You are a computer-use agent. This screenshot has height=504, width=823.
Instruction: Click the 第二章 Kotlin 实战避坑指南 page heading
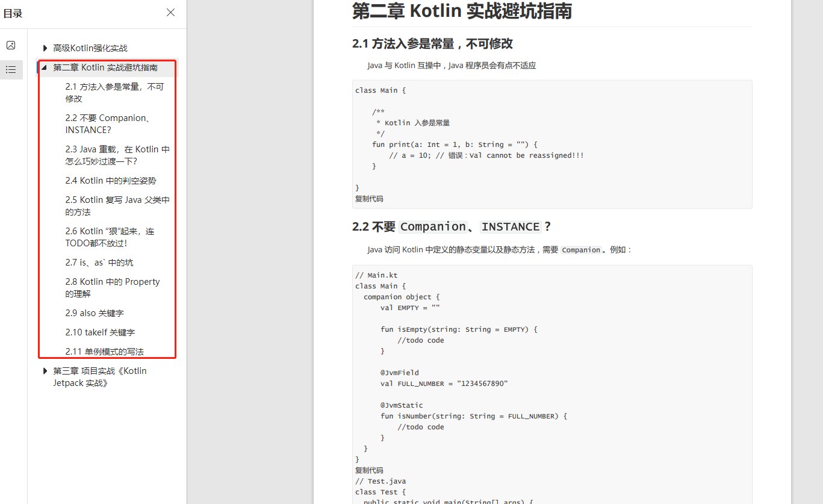pyautogui.click(x=462, y=11)
